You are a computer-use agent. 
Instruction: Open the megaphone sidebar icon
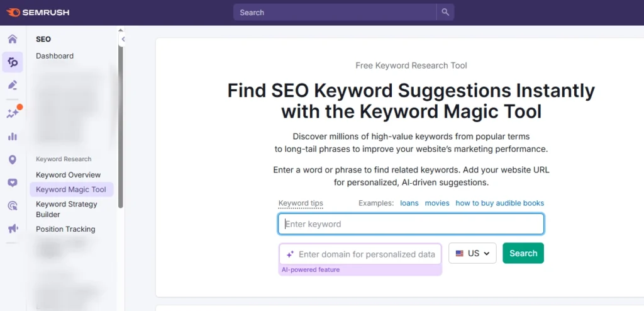coord(13,229)
